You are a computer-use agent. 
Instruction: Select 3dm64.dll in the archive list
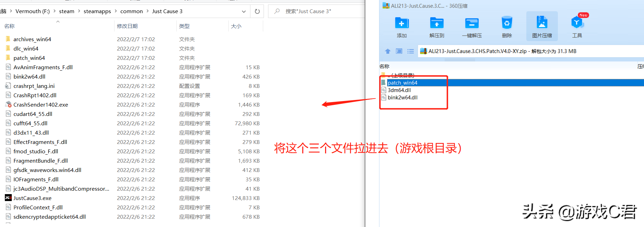pos(399,90)
